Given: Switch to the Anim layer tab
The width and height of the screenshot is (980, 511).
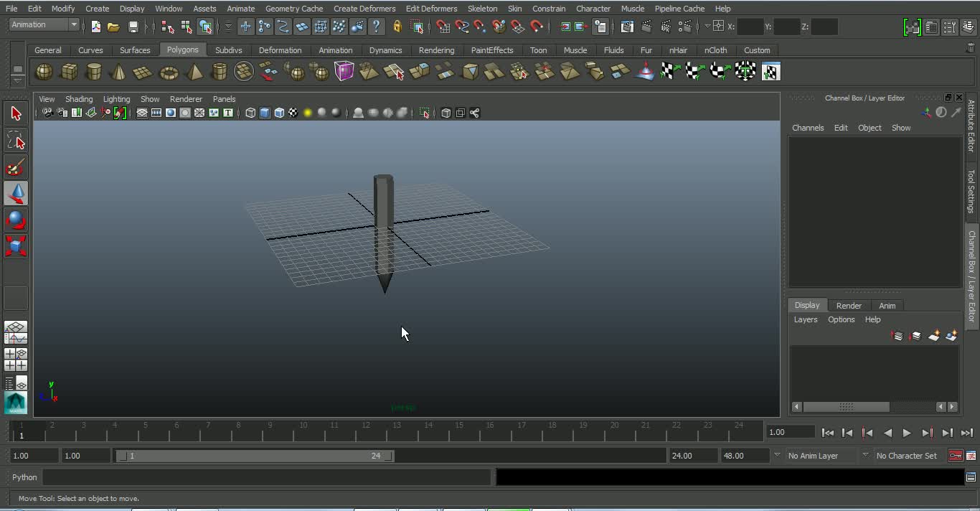Looking at the screenshot, I should 887,306.
